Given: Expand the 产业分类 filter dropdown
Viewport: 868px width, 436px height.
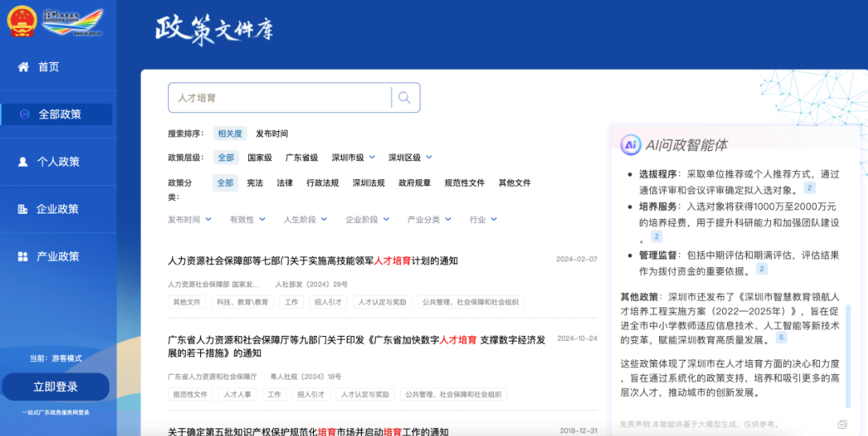Looking at the screenshot, I should click(428, 219).
